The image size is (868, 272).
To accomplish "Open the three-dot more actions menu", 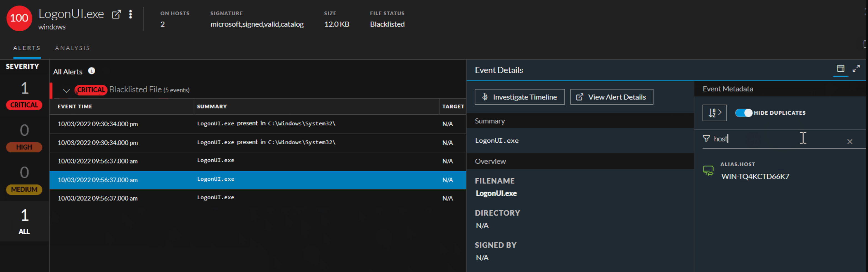I will point(130,14).
